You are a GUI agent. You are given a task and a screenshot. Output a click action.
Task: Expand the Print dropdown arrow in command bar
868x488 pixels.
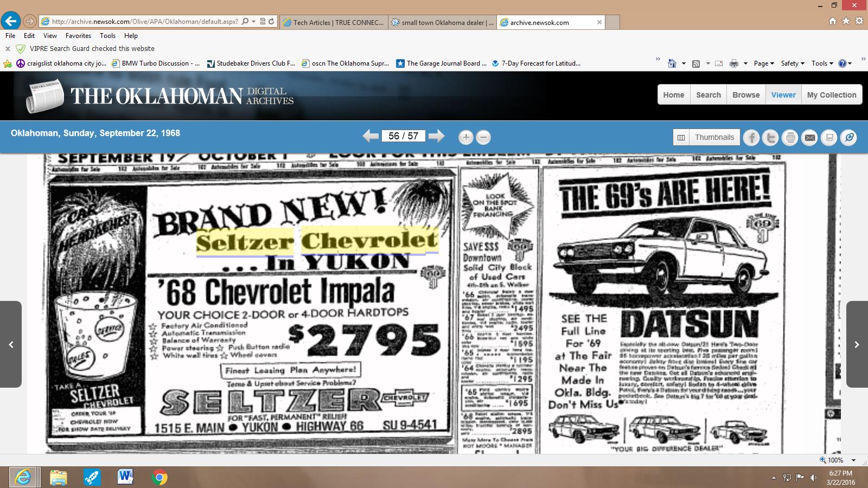745,63
